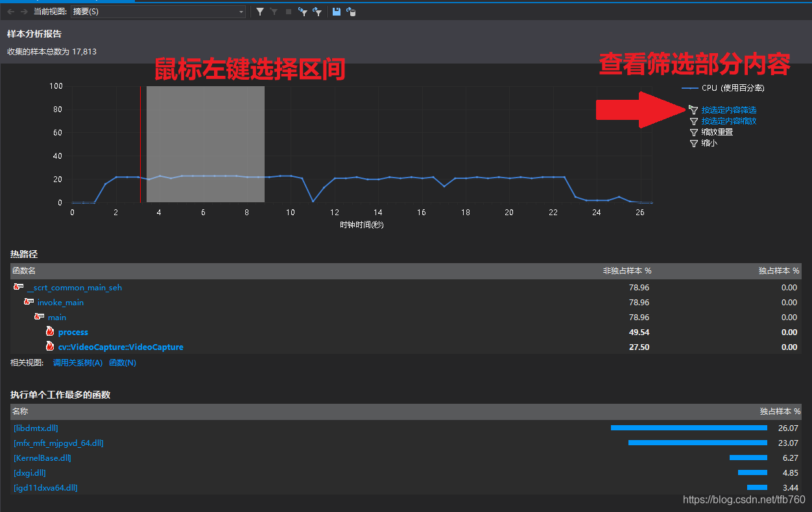This screenshot has height=512, width=812.
Task: Click the 27.50 inclusive value for VideoCapture
Action: tap(639, 347)
